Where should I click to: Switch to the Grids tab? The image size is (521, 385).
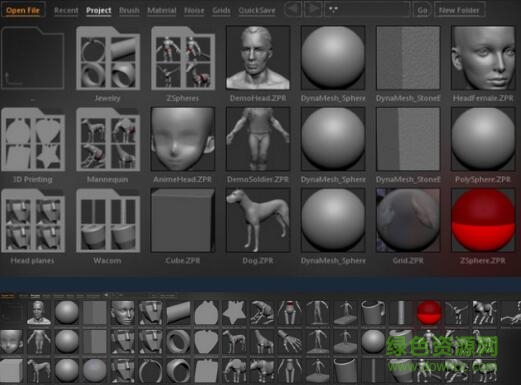click(221, 11)
